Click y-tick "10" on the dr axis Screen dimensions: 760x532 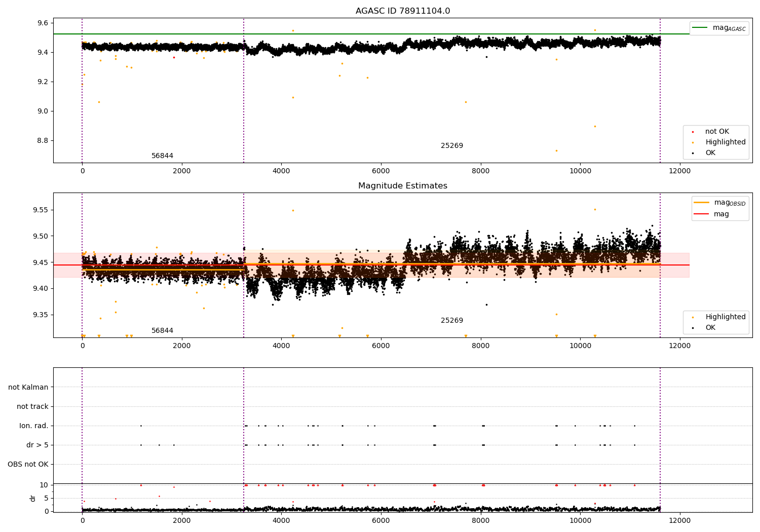pos(44,485)
